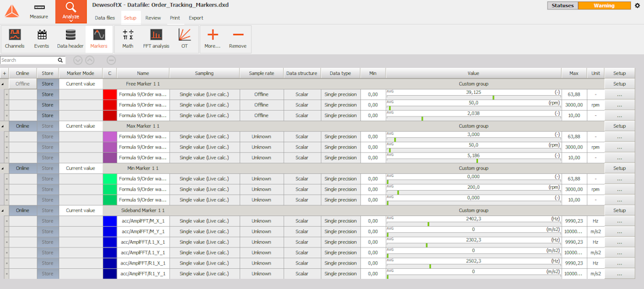Click the Statuses button
The width and height of the screenshot is (644, 289).
tap(562, 6)
